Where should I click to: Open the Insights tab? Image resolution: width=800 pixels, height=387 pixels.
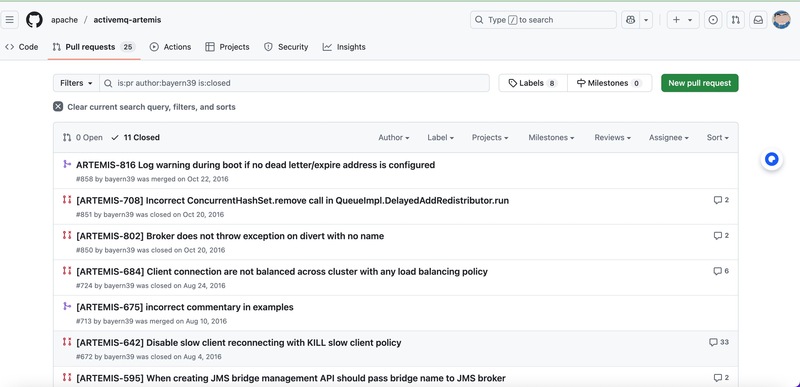click(x=344, y=47)
